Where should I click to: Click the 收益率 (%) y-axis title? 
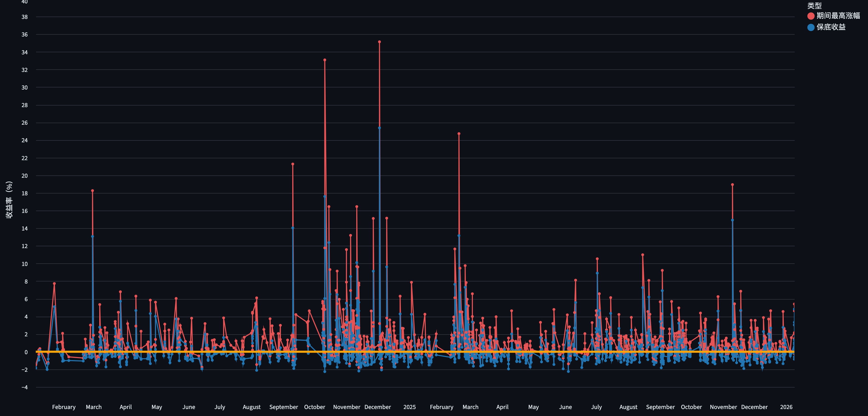9,200
